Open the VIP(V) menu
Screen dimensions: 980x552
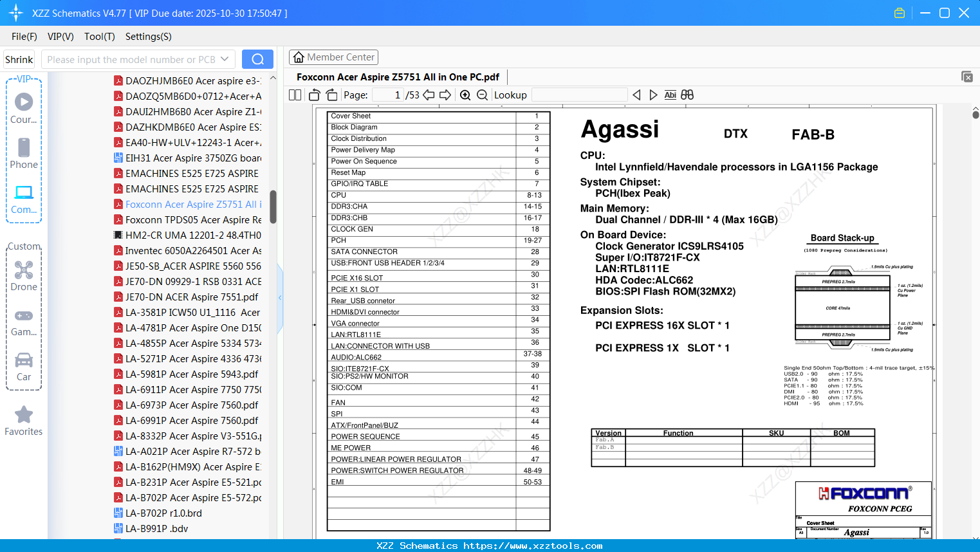60,37
